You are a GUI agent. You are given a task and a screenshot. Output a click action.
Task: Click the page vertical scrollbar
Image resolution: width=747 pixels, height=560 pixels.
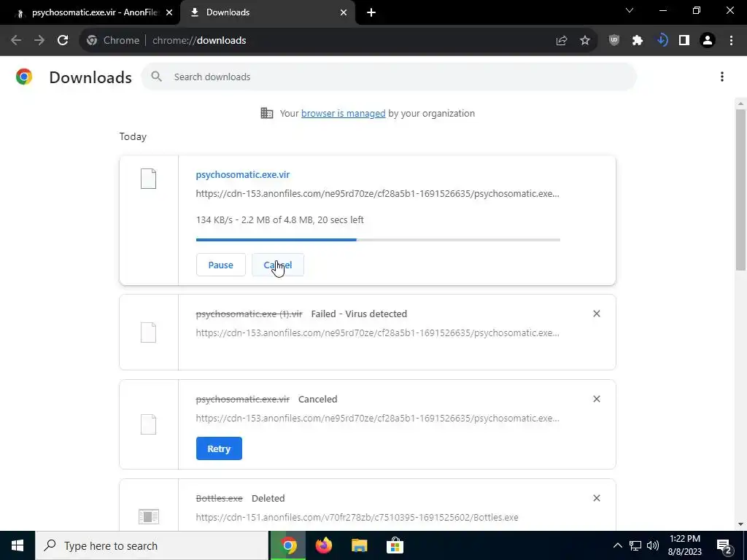pos(740,190)
